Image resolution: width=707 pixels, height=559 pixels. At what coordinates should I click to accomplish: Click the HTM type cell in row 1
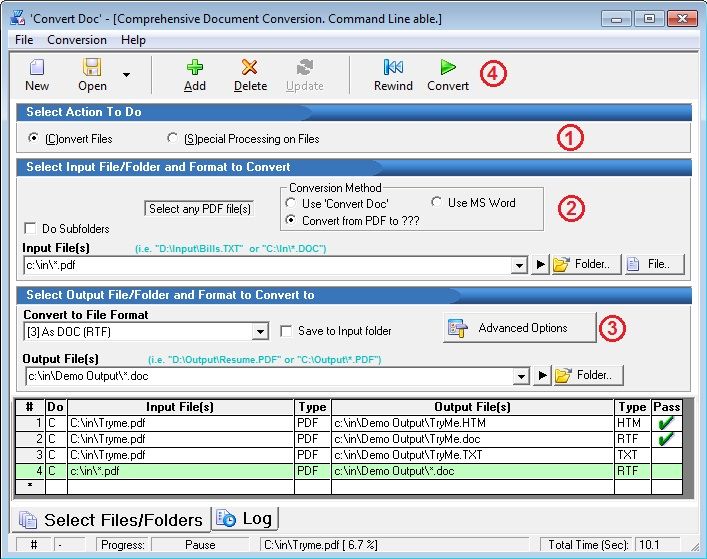pos(632,423)
